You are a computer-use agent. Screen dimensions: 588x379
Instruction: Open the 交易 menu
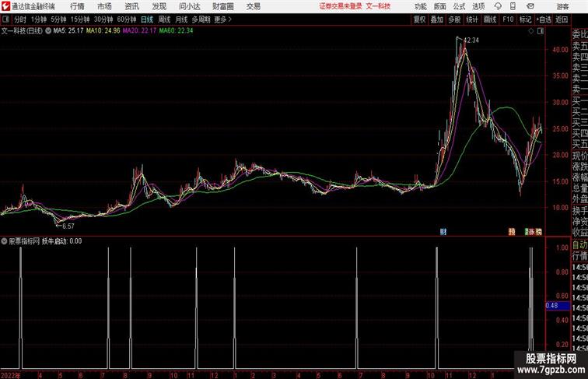(x=253, y=6)
